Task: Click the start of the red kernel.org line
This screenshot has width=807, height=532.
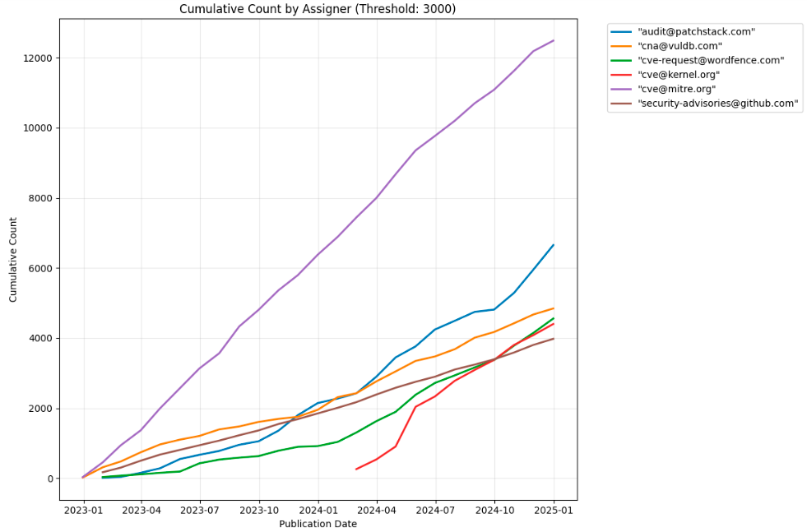Action: pos(356,470)
